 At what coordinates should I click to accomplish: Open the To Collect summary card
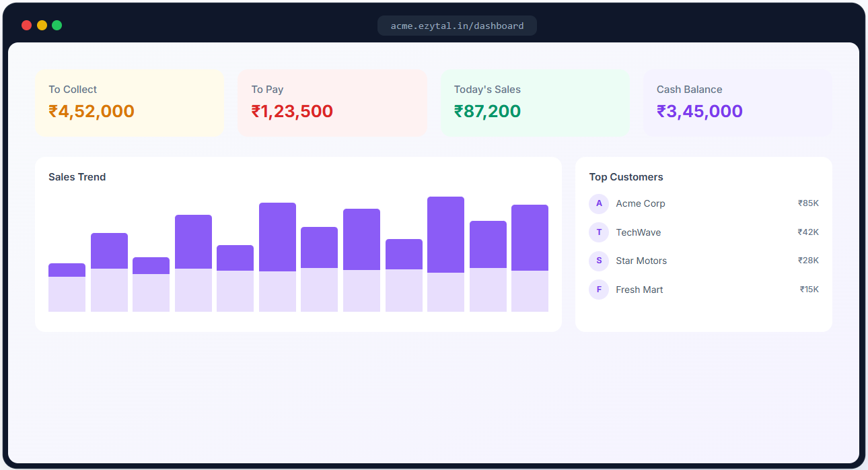pyautogui.click(x=129, y=103)
